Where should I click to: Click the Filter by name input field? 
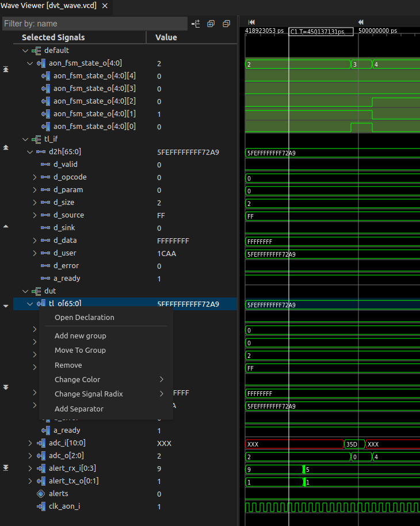coord(94,24)
